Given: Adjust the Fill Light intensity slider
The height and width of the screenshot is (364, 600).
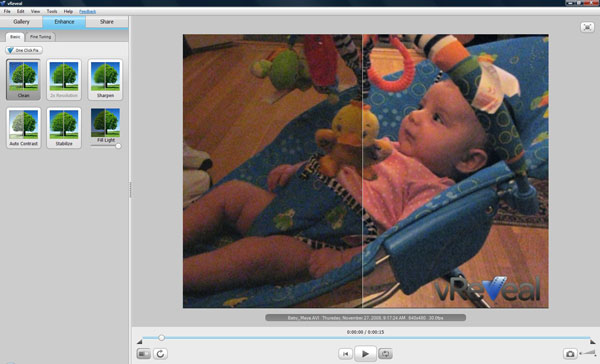Looking at the screenshot, I should coord(118,146).
